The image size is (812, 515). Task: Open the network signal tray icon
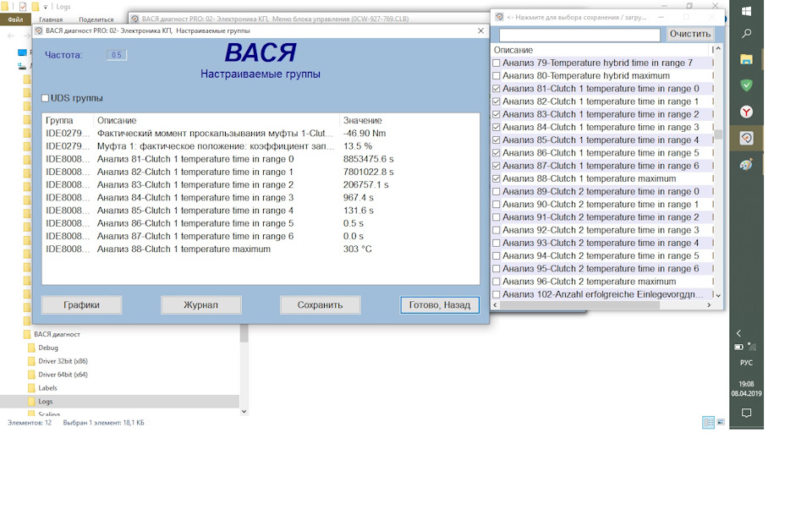point(753,347)
